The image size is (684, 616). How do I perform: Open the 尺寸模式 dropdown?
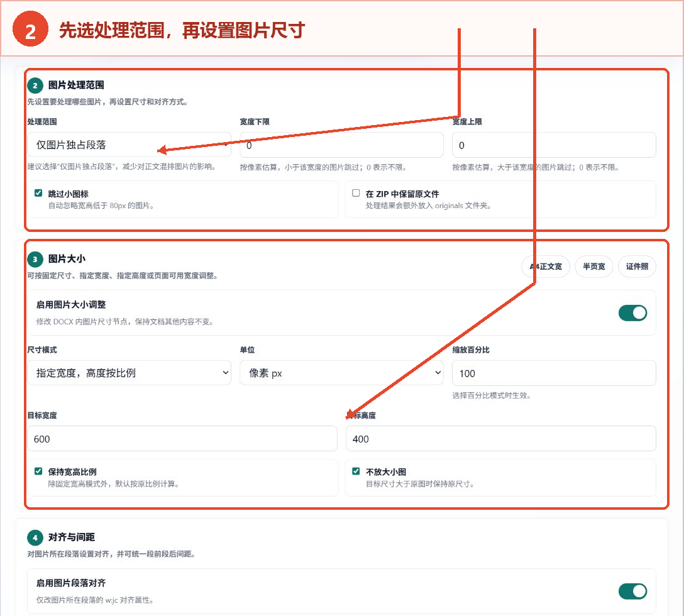[x=129, y=373]
